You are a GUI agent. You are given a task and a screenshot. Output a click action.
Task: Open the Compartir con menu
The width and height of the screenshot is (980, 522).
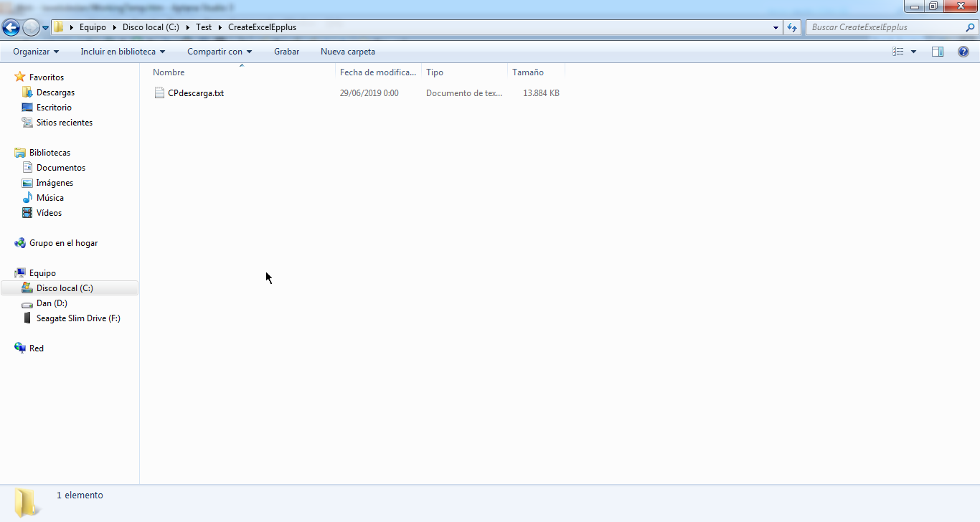pos(220,52)
